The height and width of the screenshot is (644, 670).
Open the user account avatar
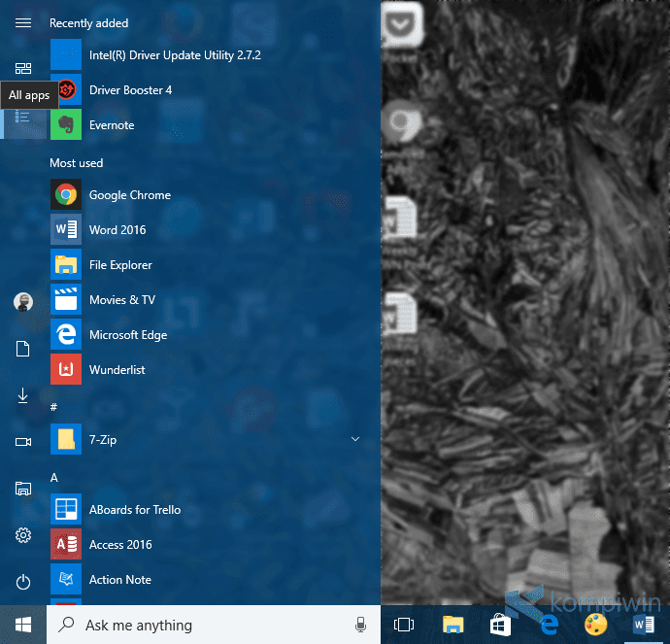(23, 302)
